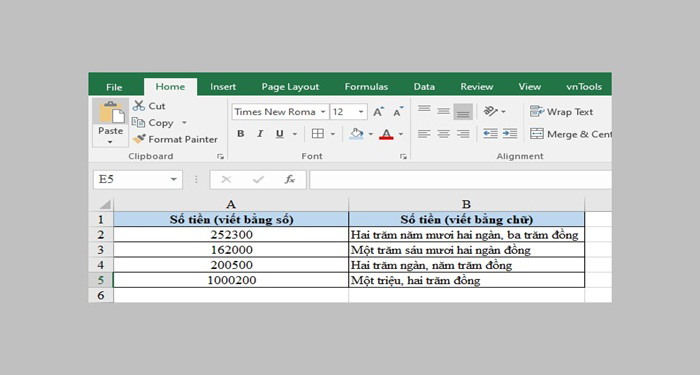Select the Format Painter brush

tap(139, 139)
